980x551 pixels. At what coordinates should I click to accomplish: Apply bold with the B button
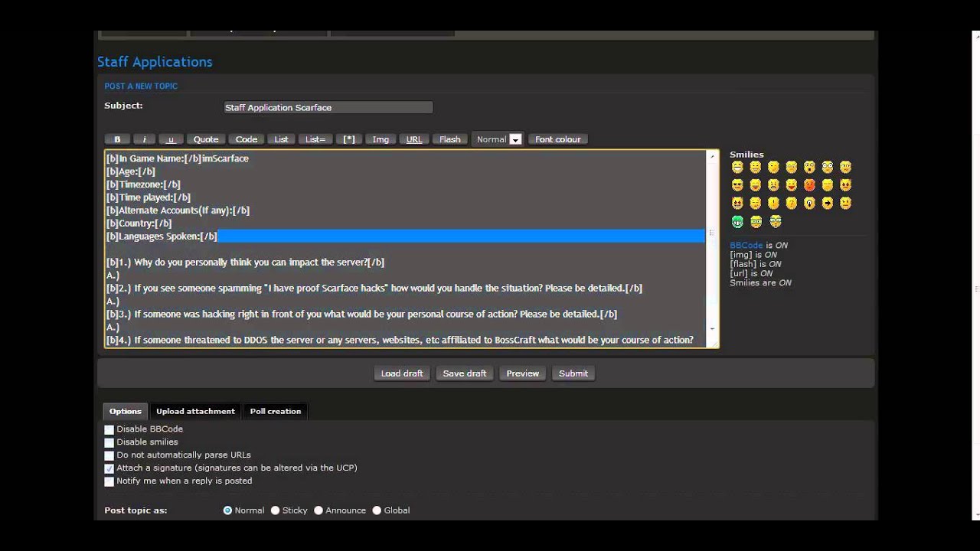(117, 139)
